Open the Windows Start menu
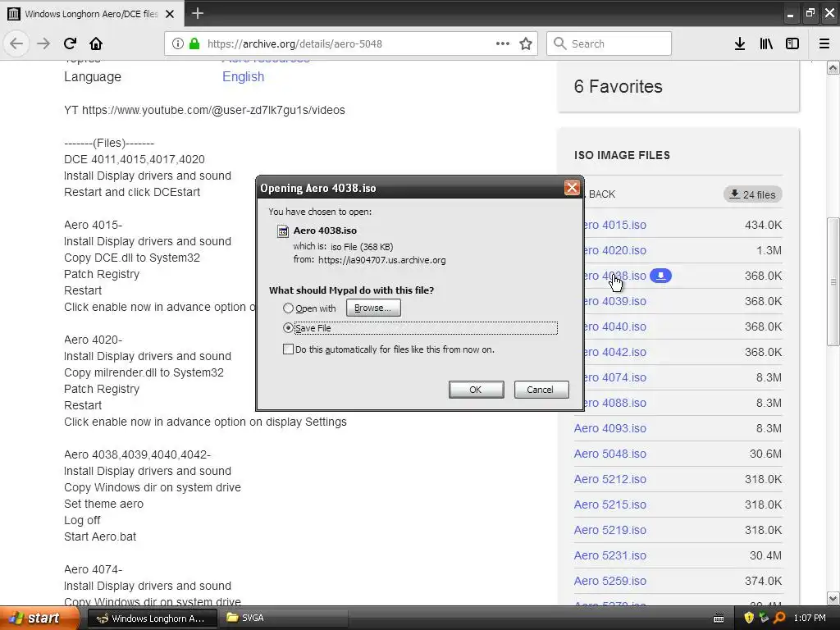This screenshot has width=840, height=630. 39,618
